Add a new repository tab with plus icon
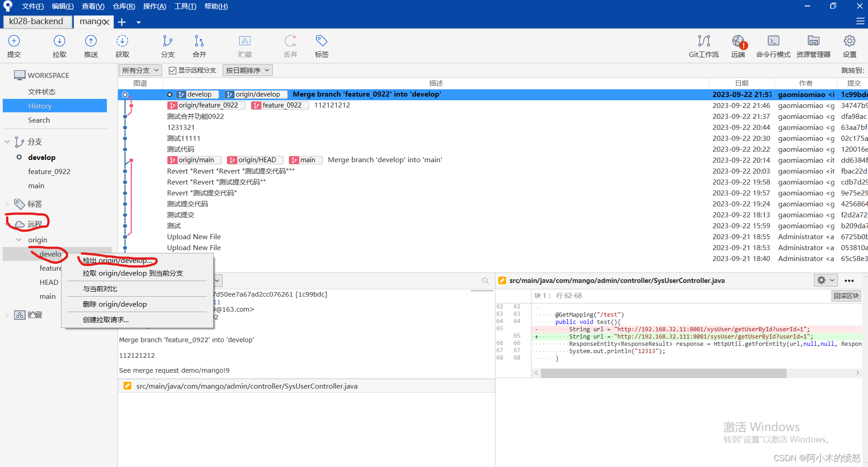The height and width of the screenshot is (467, 868). 122,22
